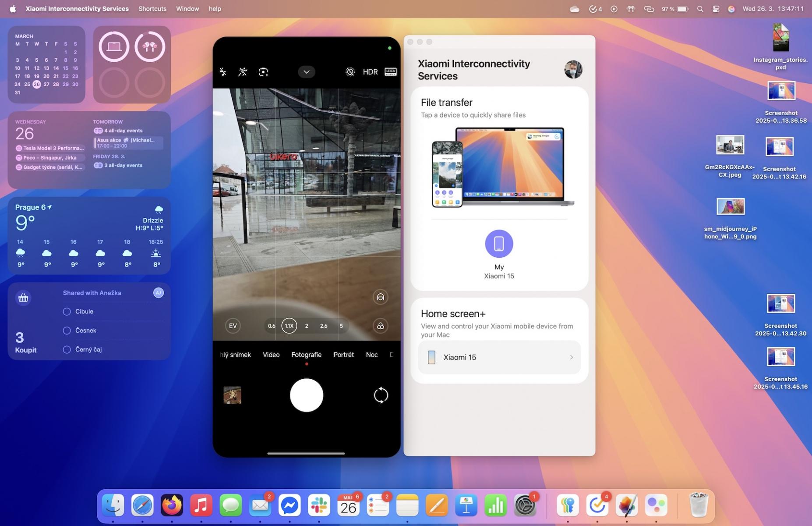Viewport: 812px width, 526px height.
Task: Toggle the camera flash icon
Action: tap(223, 72)
